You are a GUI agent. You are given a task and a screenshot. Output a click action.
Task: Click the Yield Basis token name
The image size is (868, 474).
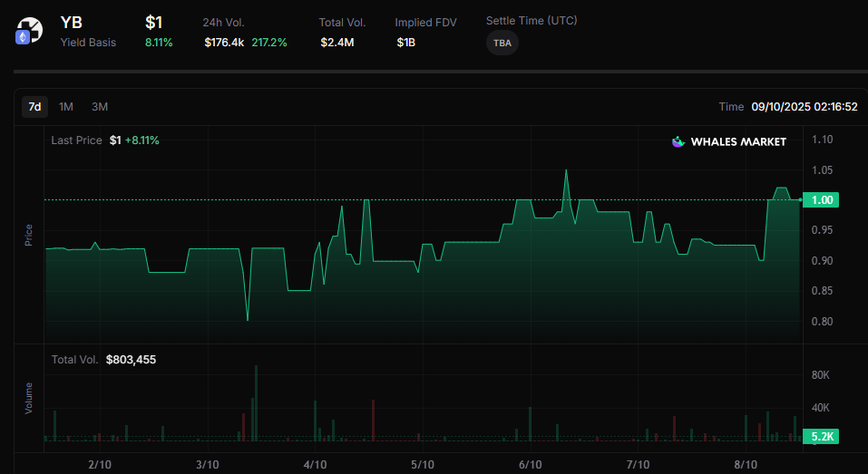[88, 43]
